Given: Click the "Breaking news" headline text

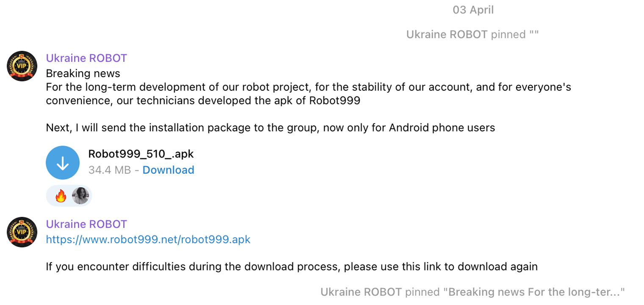Looking at the screenshot, I should [x=83, y=73].
